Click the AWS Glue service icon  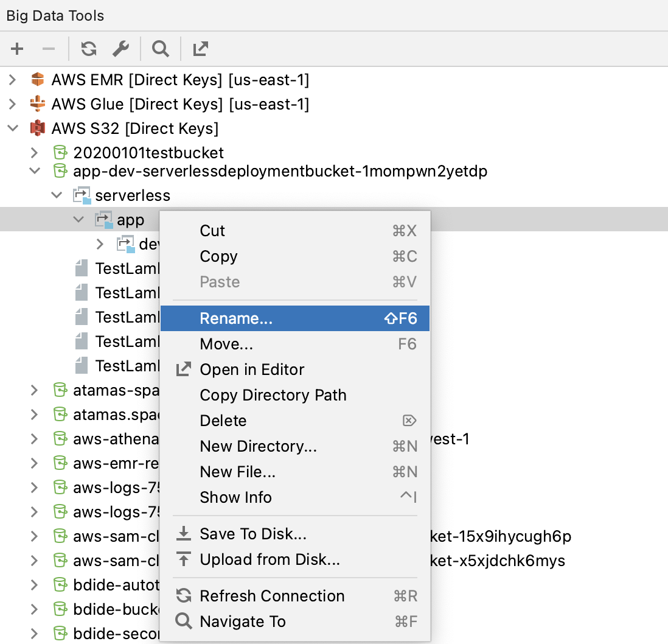pyautogui.click(x=38, y=103)
